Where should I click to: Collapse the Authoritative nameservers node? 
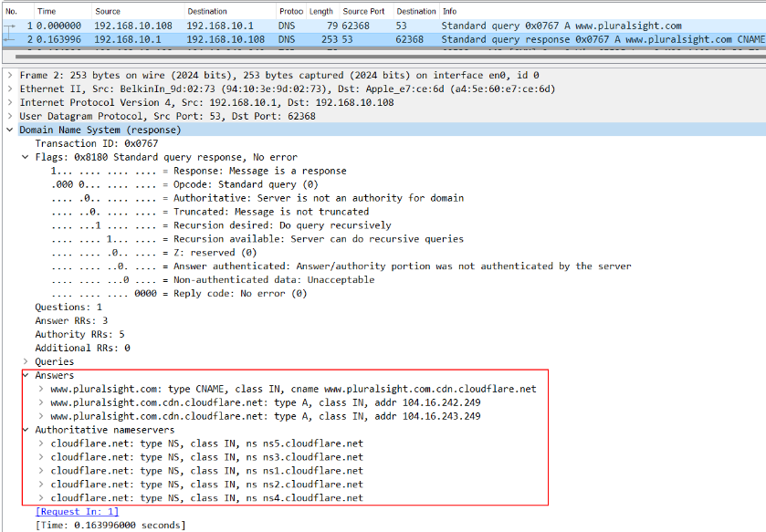(26, 430)
